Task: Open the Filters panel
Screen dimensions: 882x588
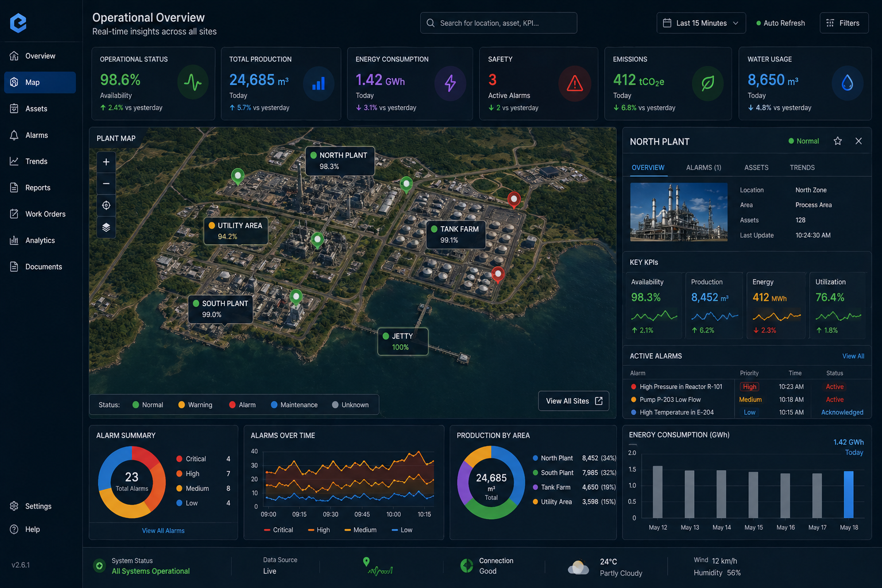Action: tap(844, 24)
